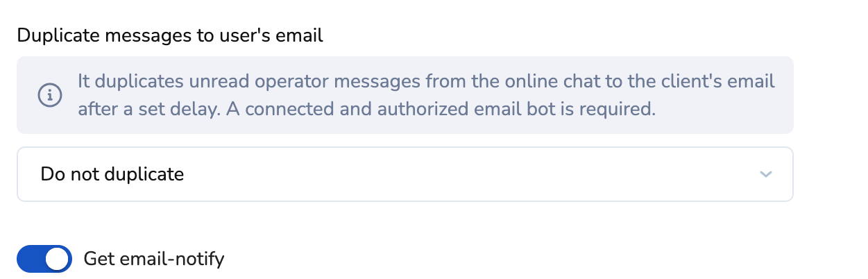
Task: Select the information 'i' symbol in banner
Action: click(x=49, y=95)
